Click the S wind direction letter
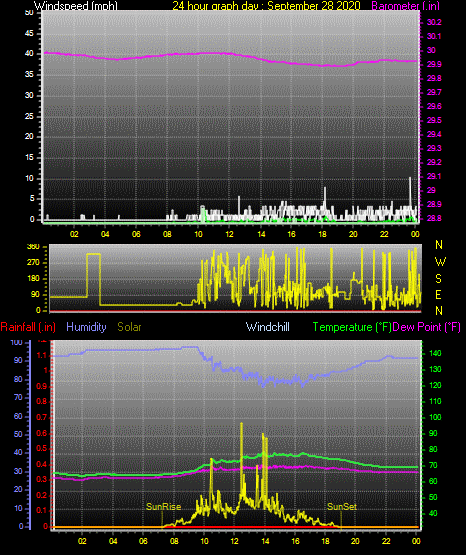This screenshot has height=555, width=466. 438,279
